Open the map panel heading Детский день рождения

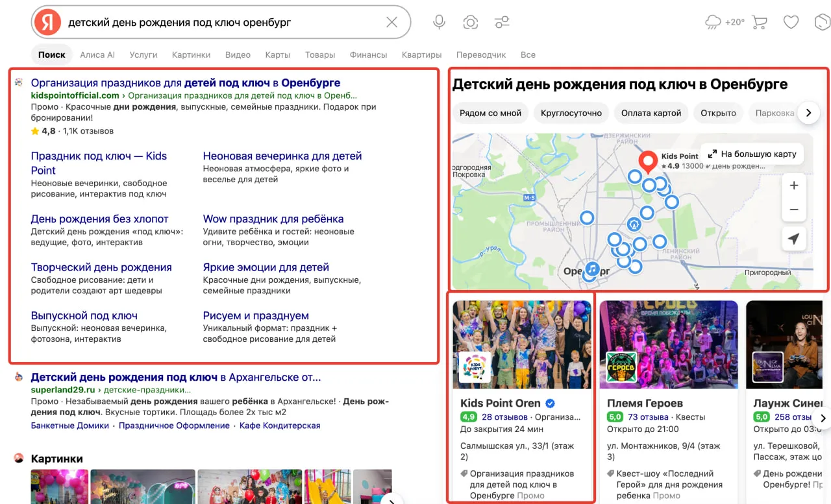pyautogui.click(x=620, y=84)
